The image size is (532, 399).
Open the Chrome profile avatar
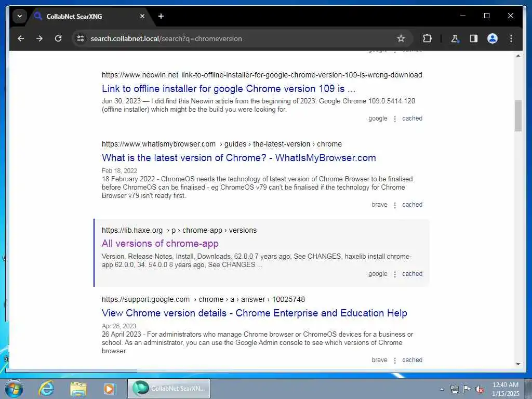tap(493, 38)
